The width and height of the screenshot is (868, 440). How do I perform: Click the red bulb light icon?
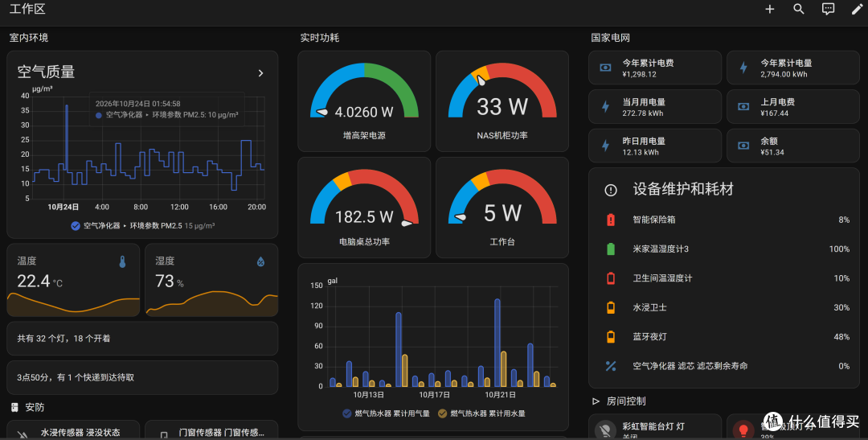coord(743,430)
